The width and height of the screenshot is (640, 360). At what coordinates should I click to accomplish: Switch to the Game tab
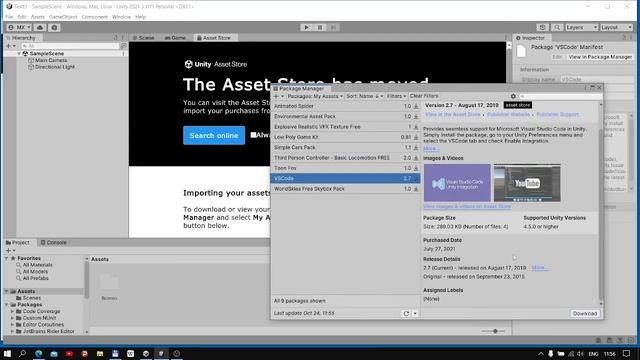click(176, 38)
